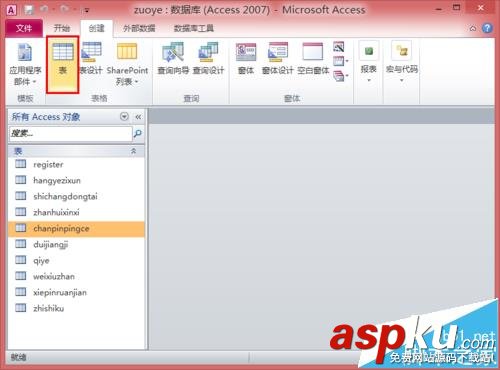Click the magnifier search icon

pyautogui.click(x=138, y=134)
